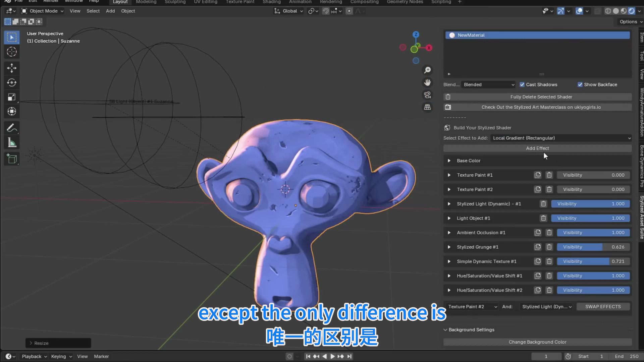Select the Measure tool
The height and width of the screenshot is (362, 644).
pos(12,142)
